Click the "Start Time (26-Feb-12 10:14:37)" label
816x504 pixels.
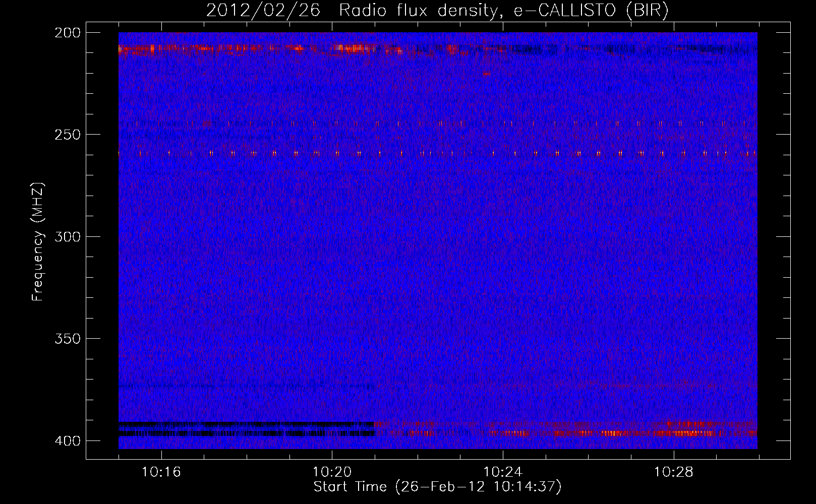437,487
